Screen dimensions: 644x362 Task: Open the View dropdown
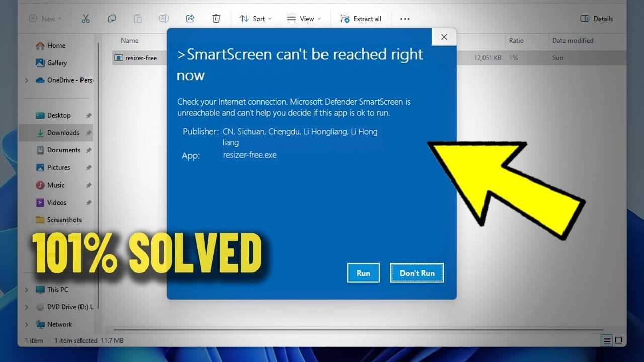click(x=304, y=19)
